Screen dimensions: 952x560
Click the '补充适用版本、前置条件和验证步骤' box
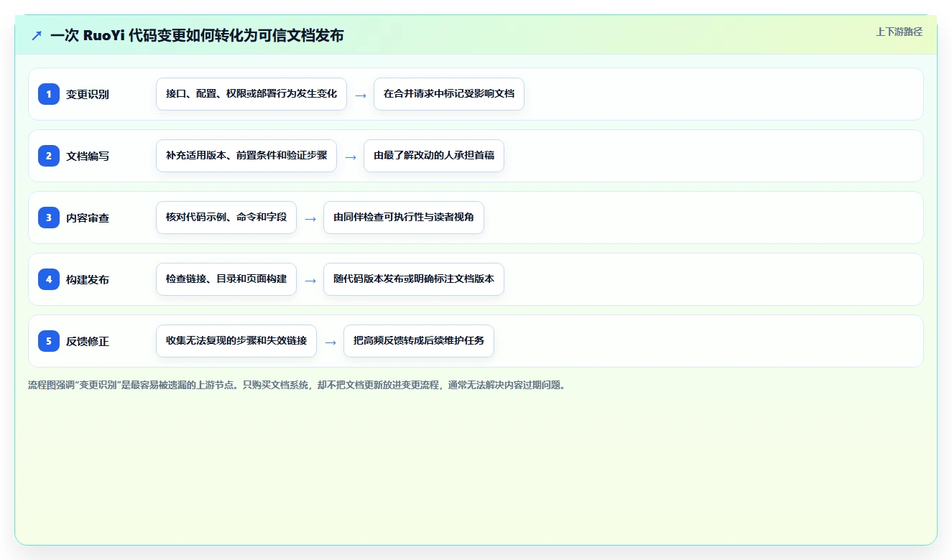(246, 156)
